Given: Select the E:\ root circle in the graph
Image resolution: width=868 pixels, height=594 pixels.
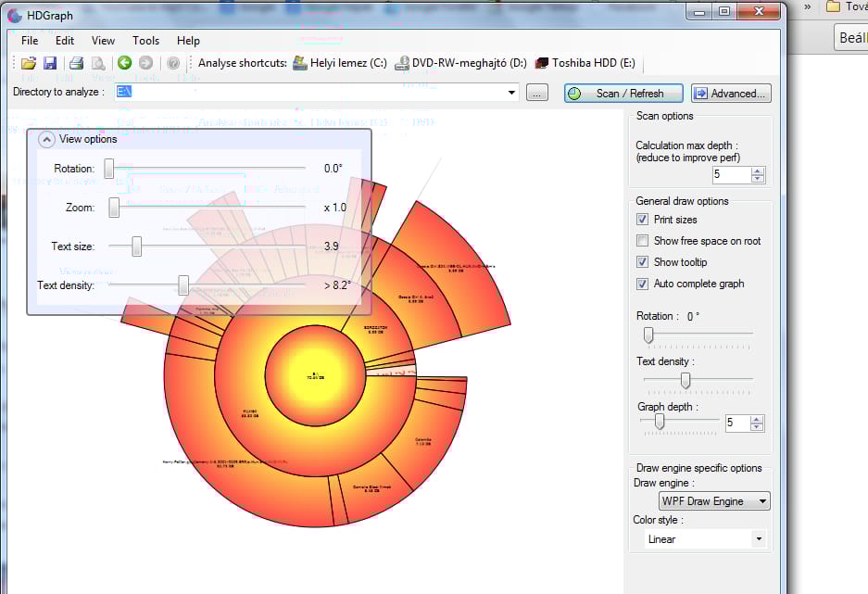Looking at the screenshot, I should pyautogui.click(x=315, y=376).
